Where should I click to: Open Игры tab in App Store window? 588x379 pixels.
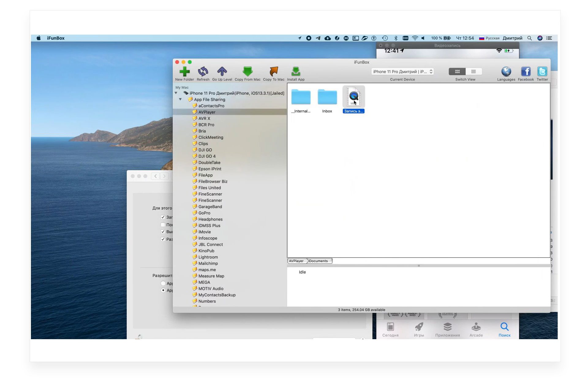click(419, 330)
